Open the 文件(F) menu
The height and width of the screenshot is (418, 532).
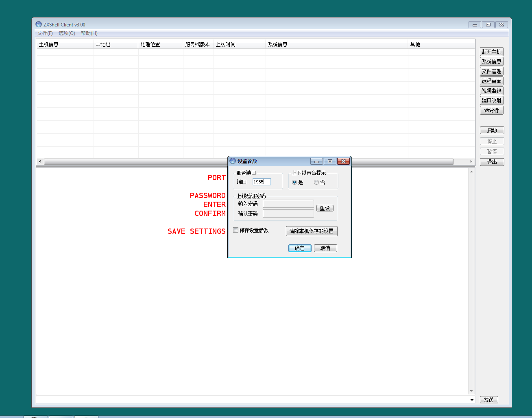[x=45, y=33]
